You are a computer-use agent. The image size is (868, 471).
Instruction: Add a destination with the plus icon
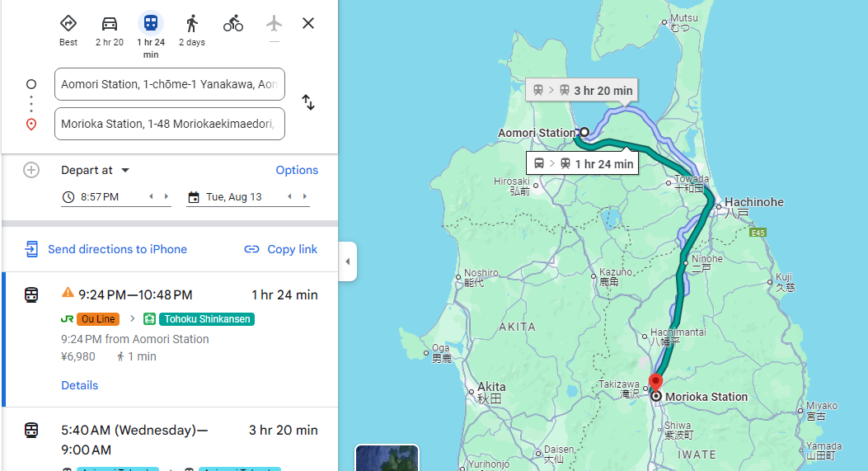tap(31, 170)
